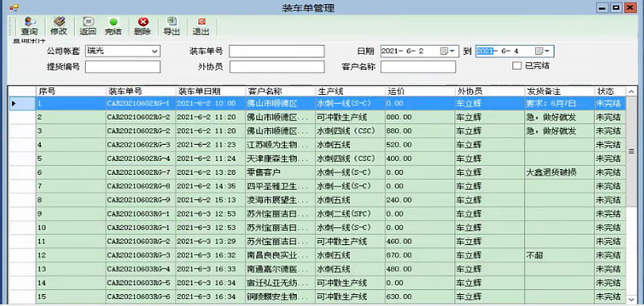
Task: Click the application icon in title bar
Action: coord(14,7)
